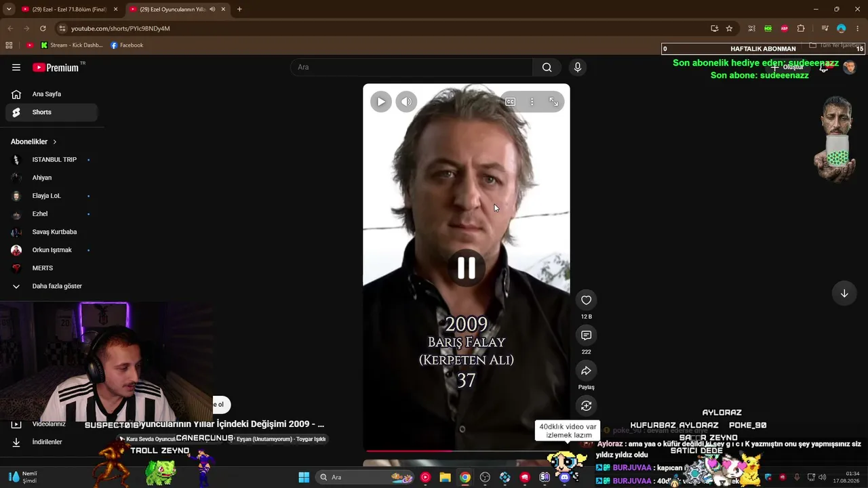Open the AdBlock Plus extension
The height and width of the screenshot is (488, 868).
click(785, 28)
